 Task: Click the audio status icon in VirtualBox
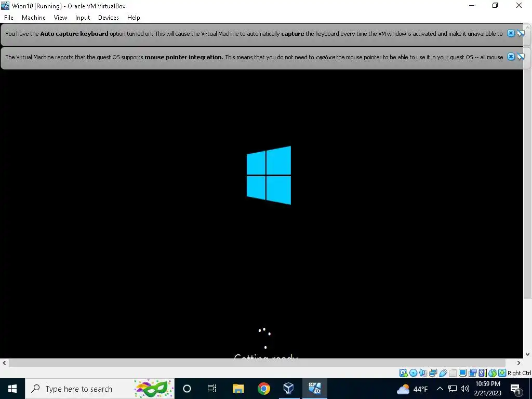(423, 373)
